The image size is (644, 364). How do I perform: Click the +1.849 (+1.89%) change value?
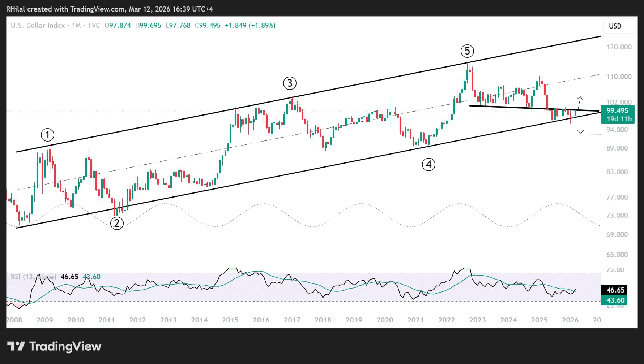click(250, 25)
